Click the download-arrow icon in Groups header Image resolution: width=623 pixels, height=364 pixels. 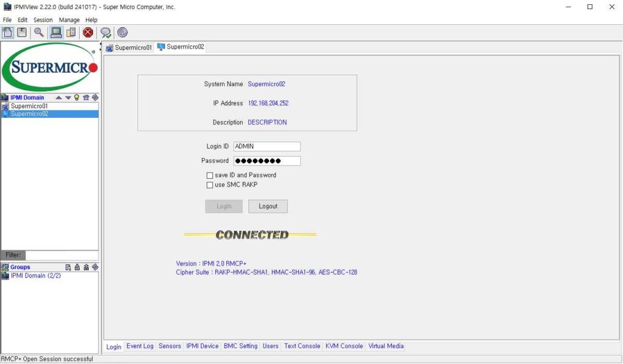point(77,267)
